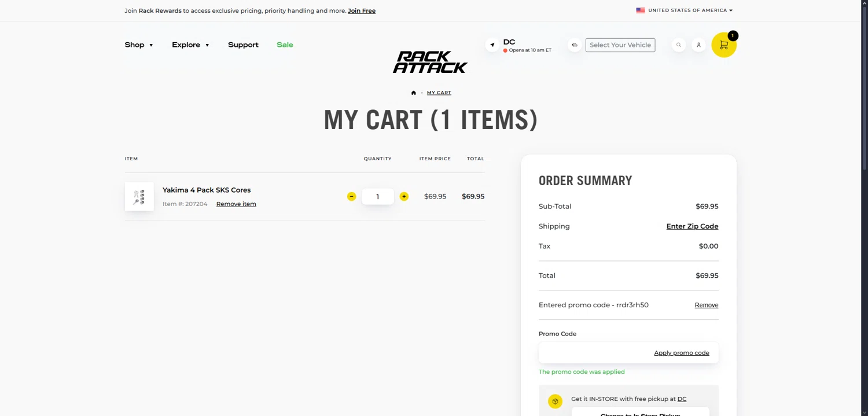This screenshot has width=868, height=416.
Task: Open the United States of America country dropdown
Action: 690,10
